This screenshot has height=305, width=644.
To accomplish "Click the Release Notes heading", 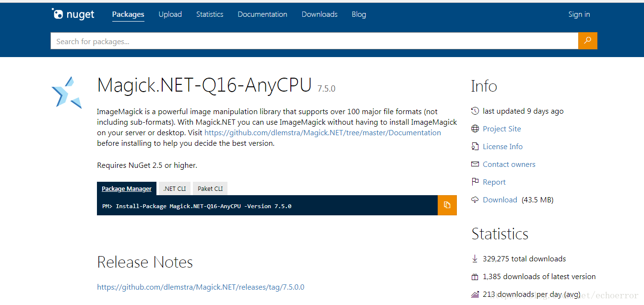I will pyautogui.click(x=145, y=262).
